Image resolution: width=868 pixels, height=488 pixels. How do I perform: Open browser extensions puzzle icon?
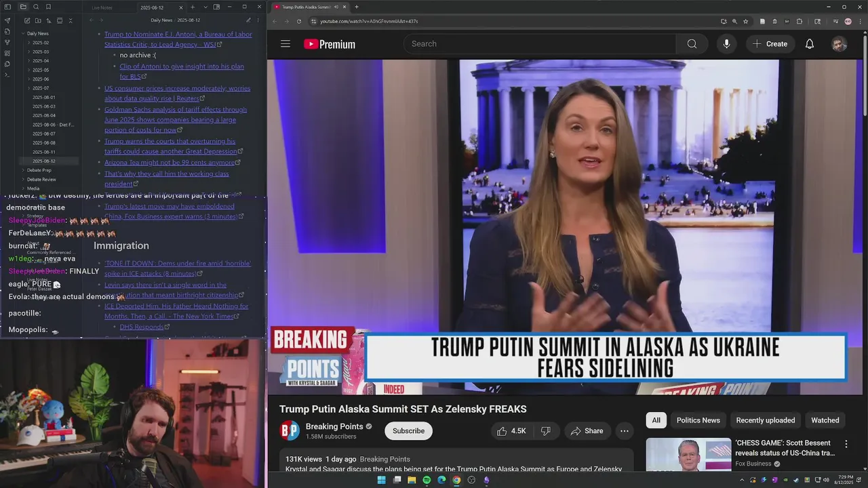click(x=800, y=21)
